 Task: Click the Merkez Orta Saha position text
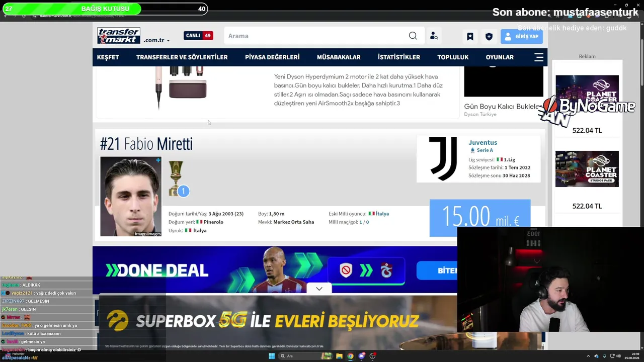pyautogui.click(x=294, y=222)
